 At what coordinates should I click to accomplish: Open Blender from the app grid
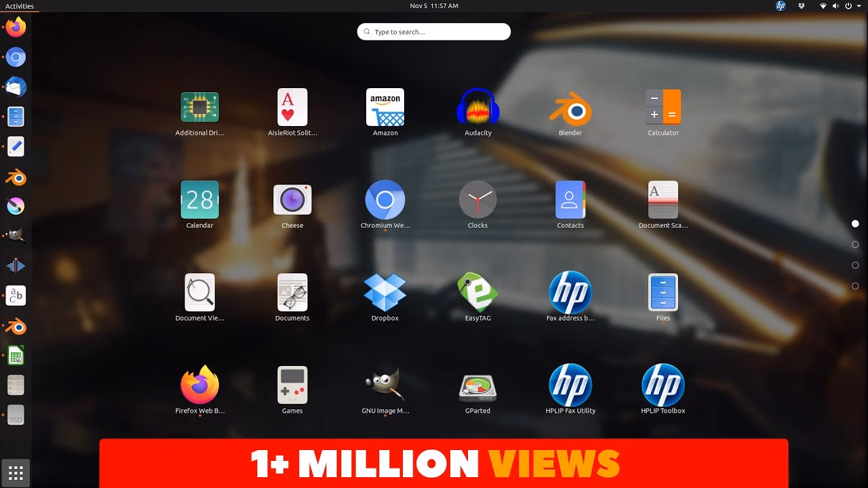(x=570, y=108)
